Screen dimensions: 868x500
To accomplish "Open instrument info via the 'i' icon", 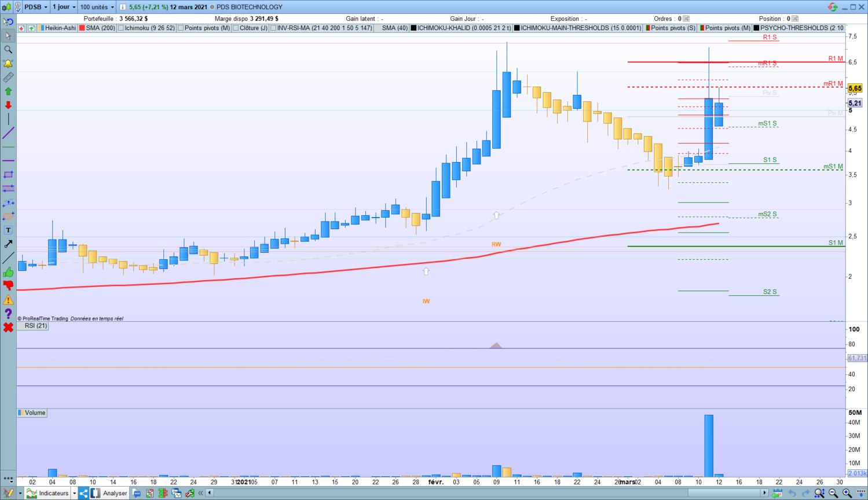I will 123,7.
